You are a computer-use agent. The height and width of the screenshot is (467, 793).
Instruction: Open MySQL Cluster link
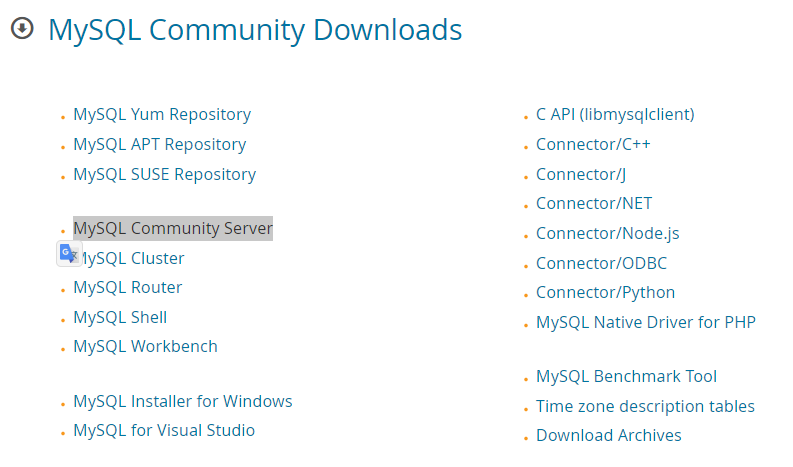(x=134, y=259)
